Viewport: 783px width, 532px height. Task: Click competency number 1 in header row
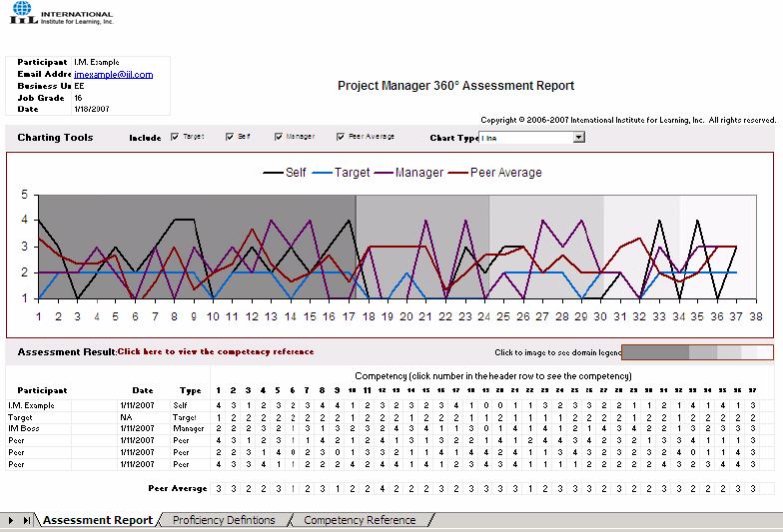219,390
